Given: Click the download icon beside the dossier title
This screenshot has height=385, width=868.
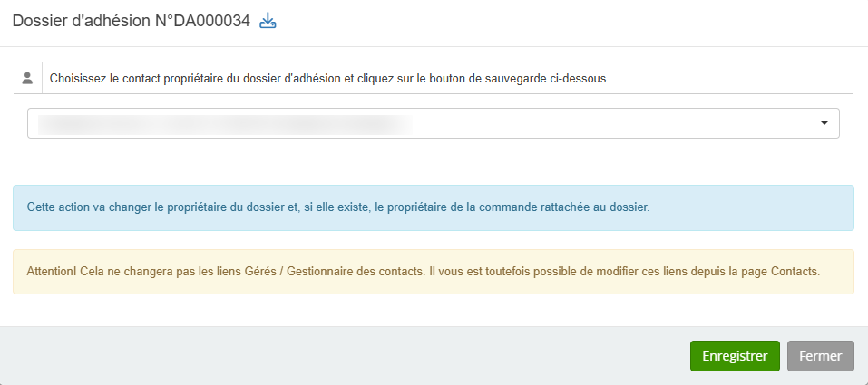Looking at the screenshot, I should (x=268, y=22).
